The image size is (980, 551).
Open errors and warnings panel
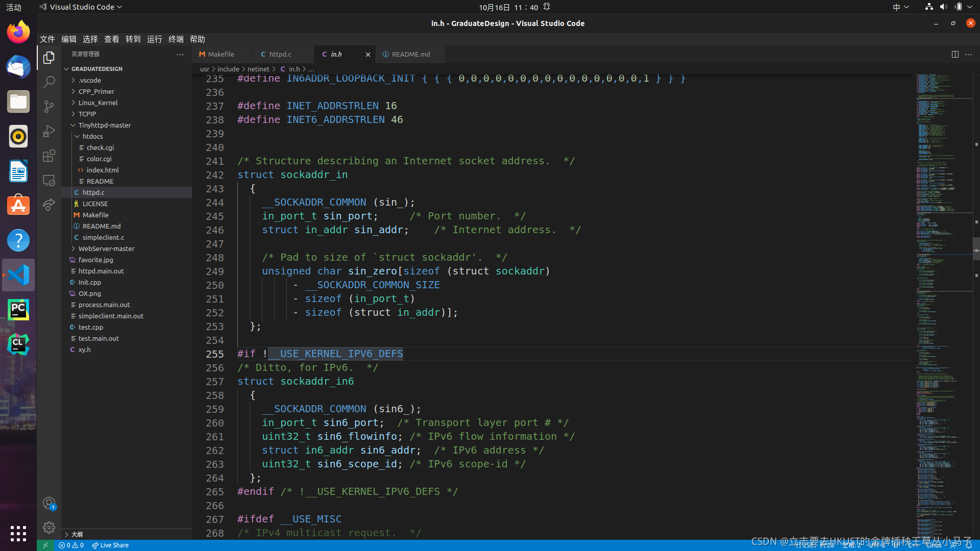tap(71, 545)
